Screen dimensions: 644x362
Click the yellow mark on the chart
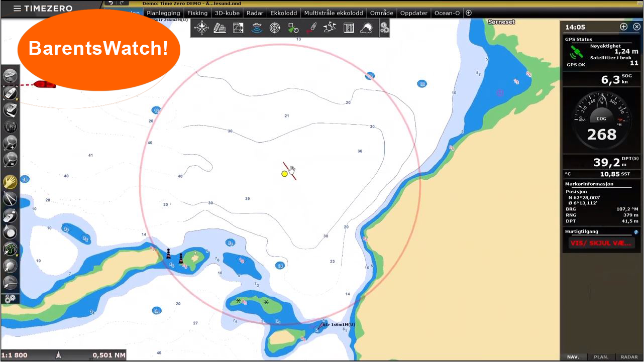[x=284, y=174]
